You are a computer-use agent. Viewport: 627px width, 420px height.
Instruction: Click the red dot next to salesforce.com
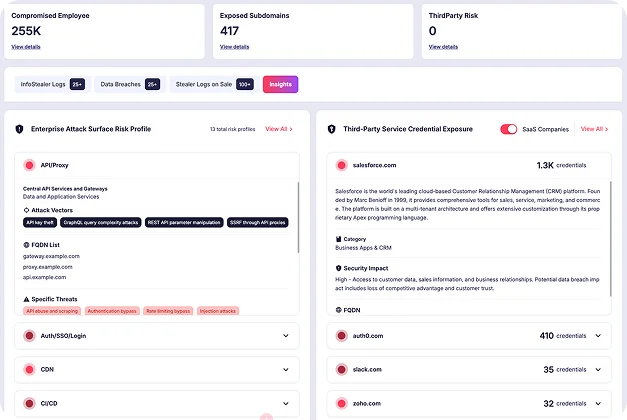point(341,165)
